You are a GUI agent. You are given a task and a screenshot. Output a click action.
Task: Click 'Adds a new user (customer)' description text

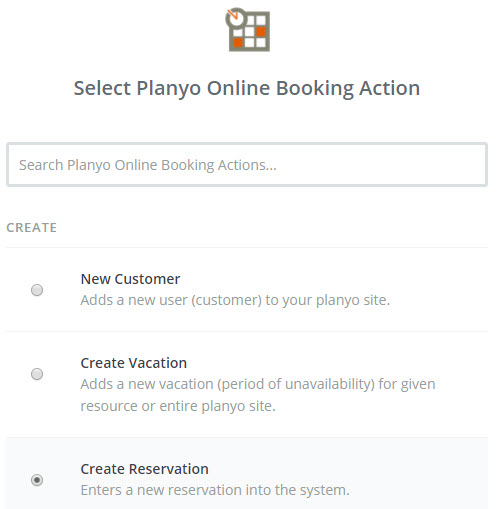[171, 300]
